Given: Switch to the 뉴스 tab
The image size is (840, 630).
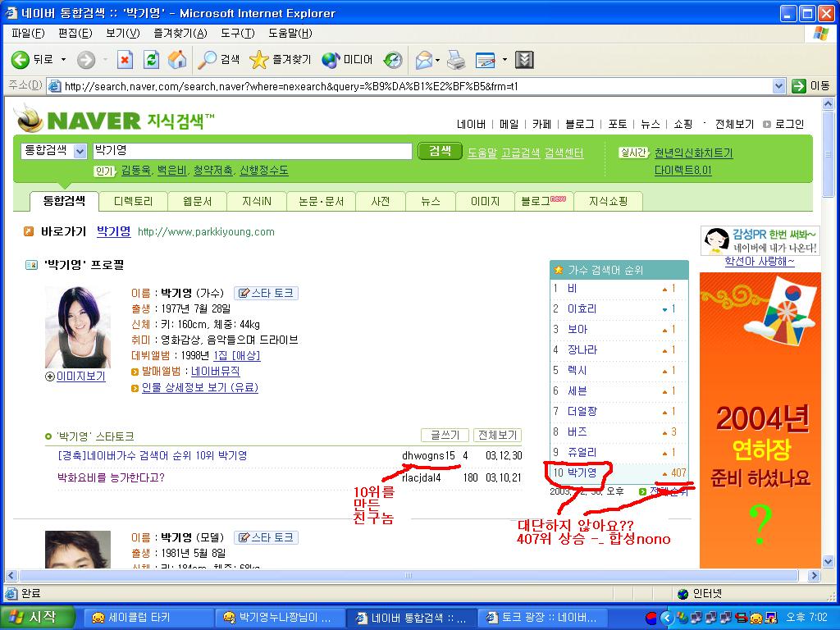Looking at the screenshot, I should tap(430, 202).
